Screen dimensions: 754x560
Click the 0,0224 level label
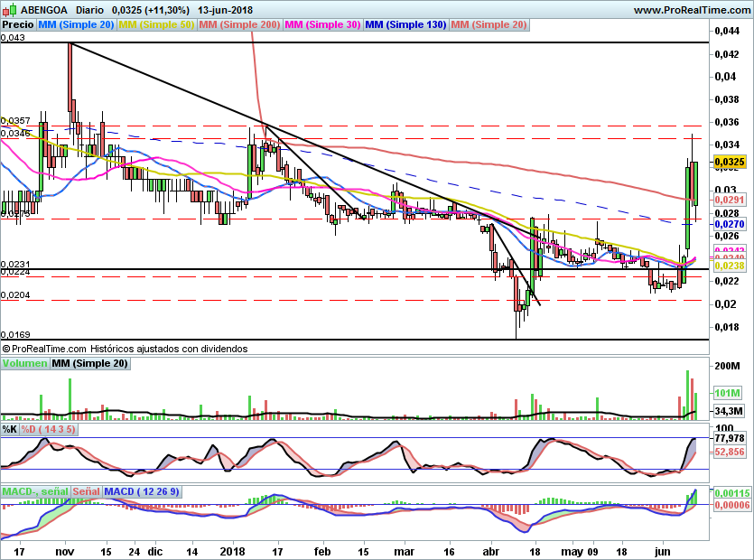(15, 272)
